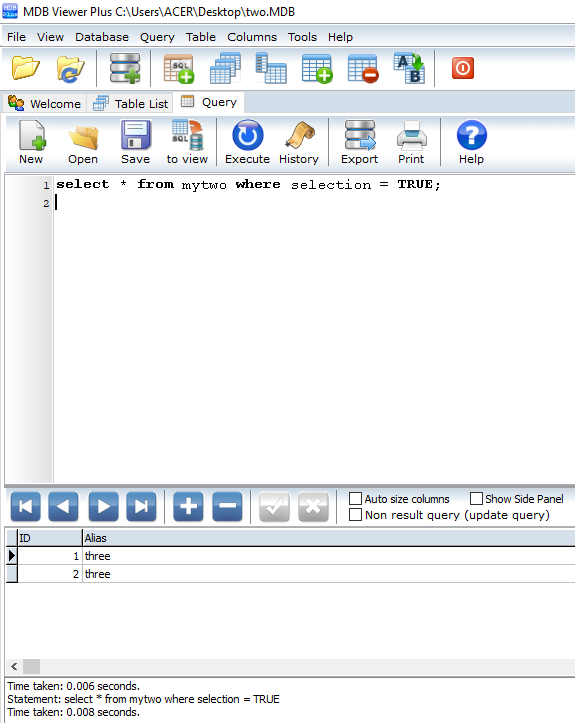Click the new SQL query toolbar icon
The image size is (575, 723).
coord(179,69)
